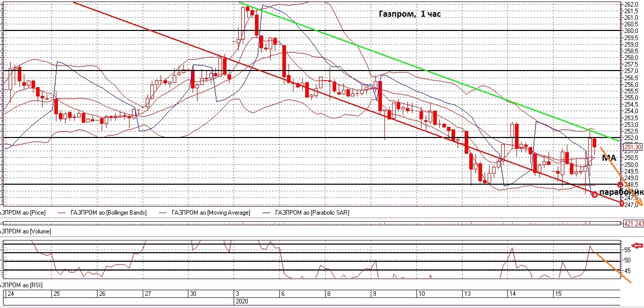
Task: Click date 9 on the time axis
Action: click(375, 294)
